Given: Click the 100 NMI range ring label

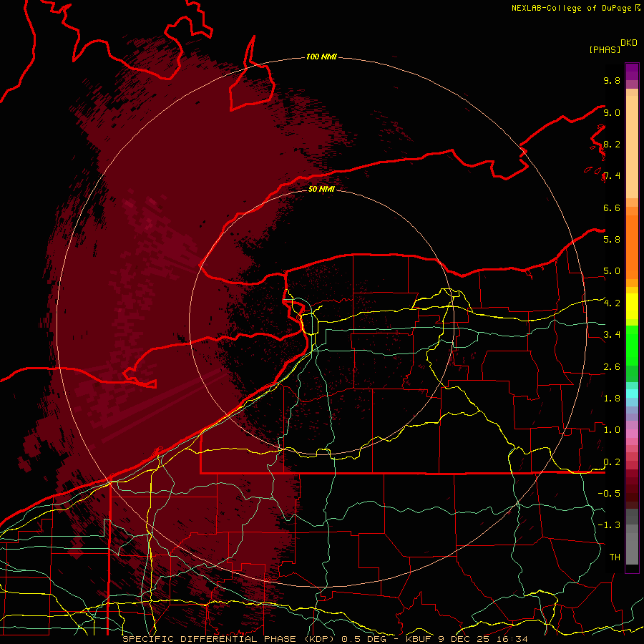Looking at the screenshot, I should [x=321, y=57].
